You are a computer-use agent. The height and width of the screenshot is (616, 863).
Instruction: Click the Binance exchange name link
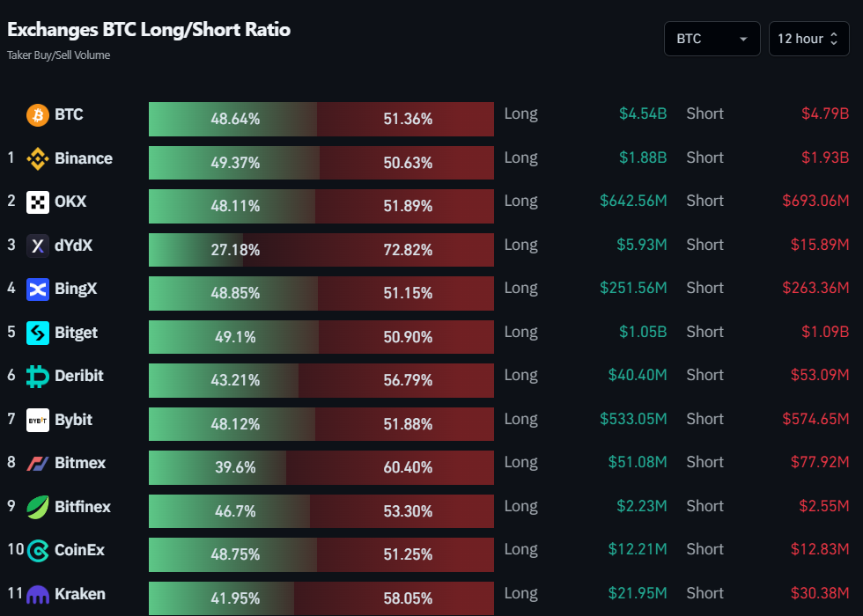85,158
